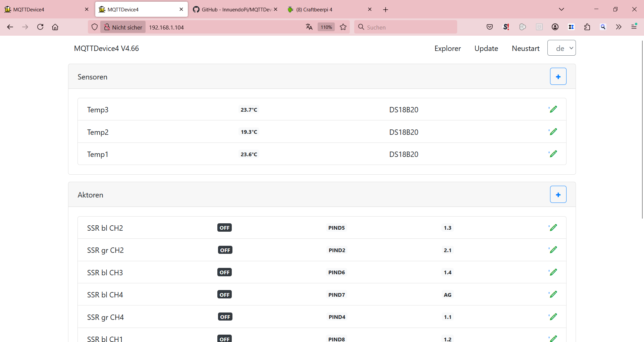
Task: Toggle SSR bl CH4 OFF state badge
Action: pos(224,295)
